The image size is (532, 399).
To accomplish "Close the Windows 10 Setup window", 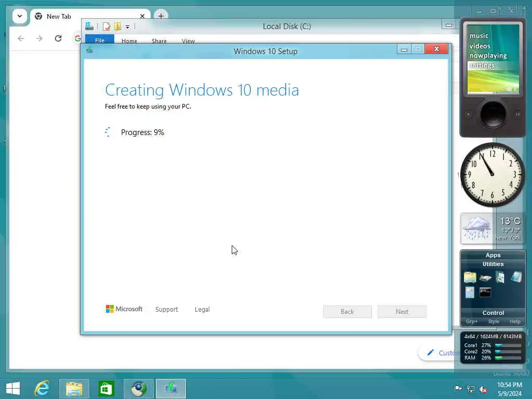I will (x=436, y=49).
